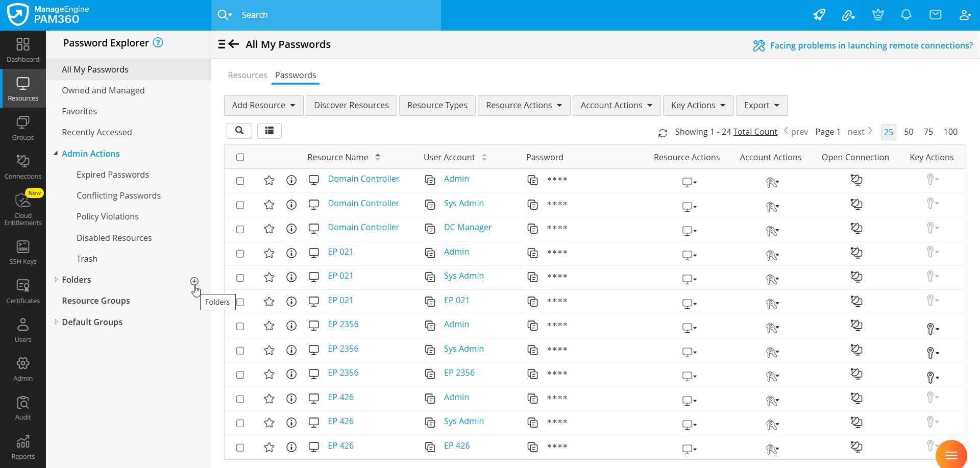
Task: Open the Export dropdown menu
Action: pyautogui.click(x=761, y=105)
